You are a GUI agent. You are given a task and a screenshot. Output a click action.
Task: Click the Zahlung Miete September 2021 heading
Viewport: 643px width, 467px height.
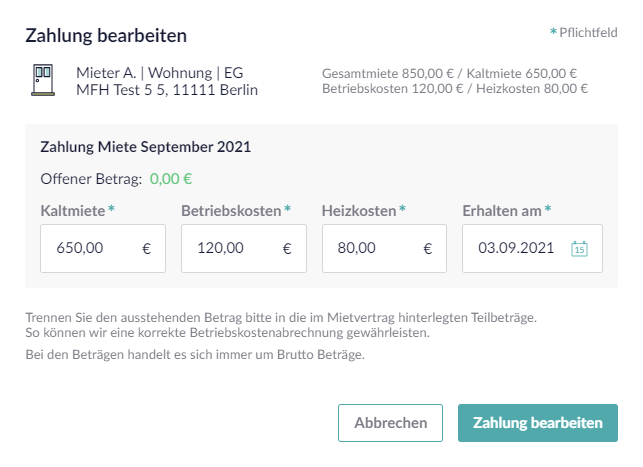(145, 146)
